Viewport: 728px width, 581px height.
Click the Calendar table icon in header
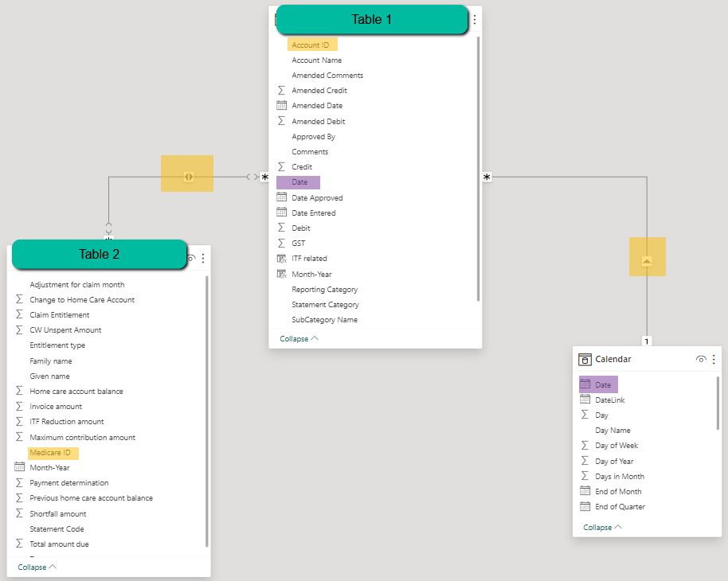pos(585,360)
